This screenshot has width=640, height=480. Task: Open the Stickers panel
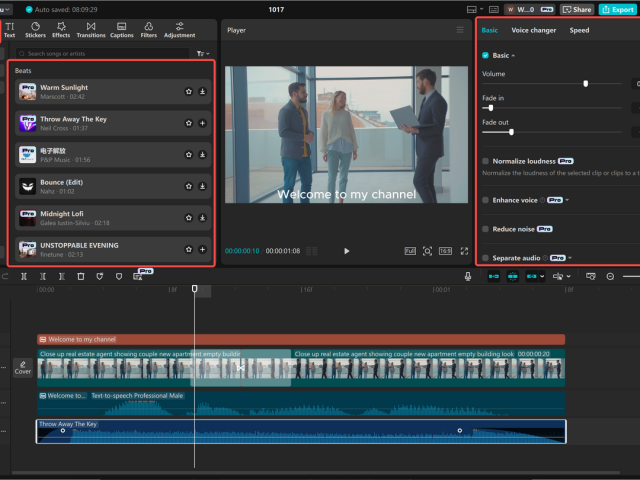pos(36,29)
